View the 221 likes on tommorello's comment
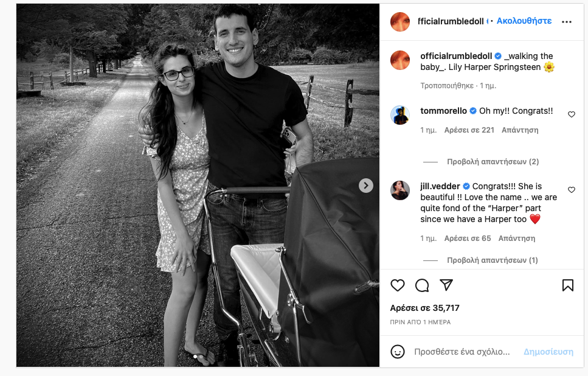The image size is (588, 376). pyautogui.click(x=469, y=130)
